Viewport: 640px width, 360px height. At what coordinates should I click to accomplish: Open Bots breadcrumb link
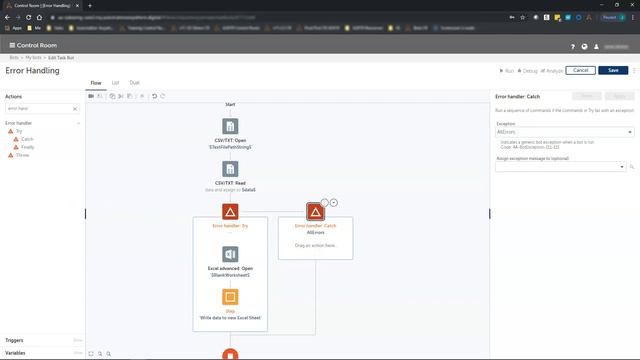tap(14, 58)
